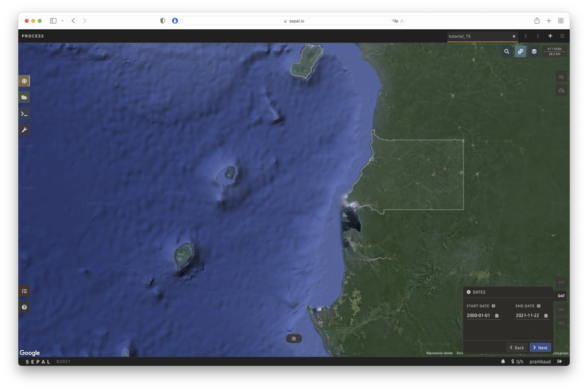This screenshot has height=390, width=588.
Task: Open the Process globe icon in sidebar
Action: (24, 81)
